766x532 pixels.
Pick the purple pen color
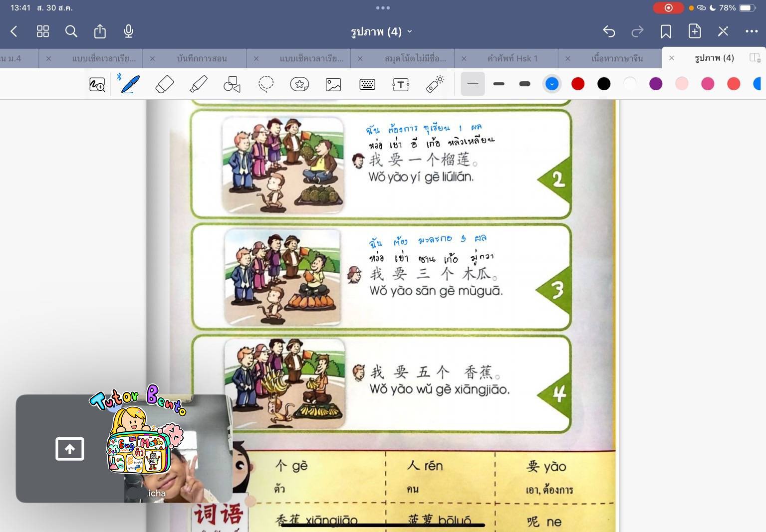tap(656, 84)
